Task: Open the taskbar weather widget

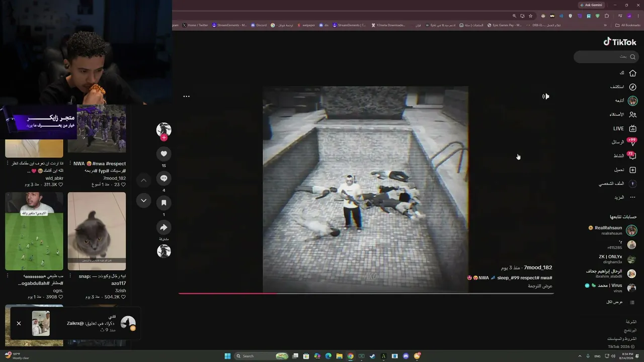Action: point(17,356)
